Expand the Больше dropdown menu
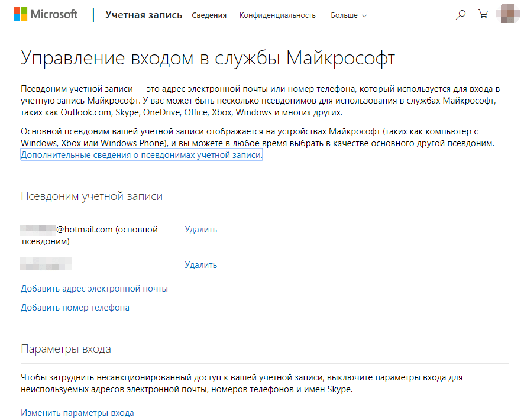This screenshot has height=420, width=524. tap(348, 15)
